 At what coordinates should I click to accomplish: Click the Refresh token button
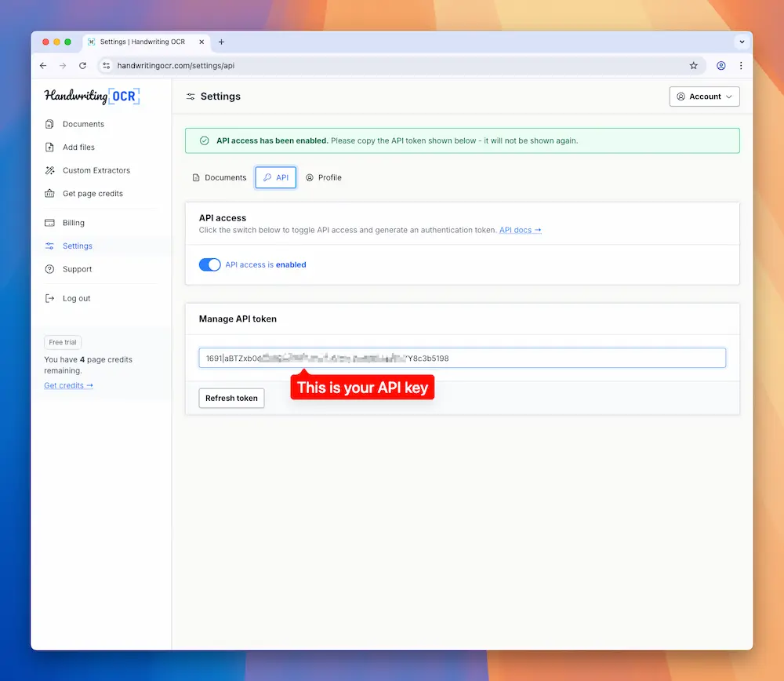pyautogui.click(x=231, y=398)
